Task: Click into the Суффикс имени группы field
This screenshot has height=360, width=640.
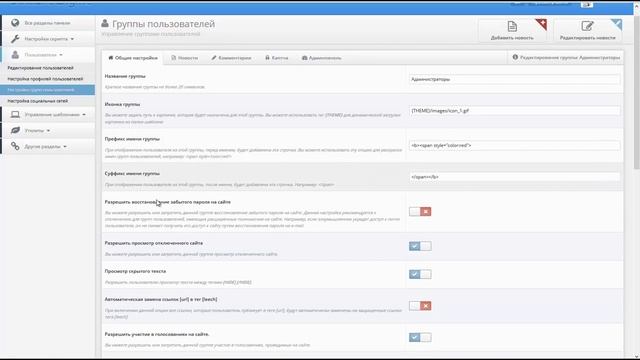Action: pyautogui.click(x=514, y=177)
